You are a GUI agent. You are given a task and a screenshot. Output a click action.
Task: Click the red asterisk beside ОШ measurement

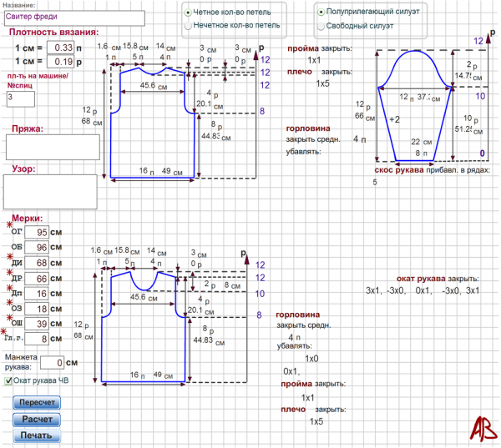[9, 318]
